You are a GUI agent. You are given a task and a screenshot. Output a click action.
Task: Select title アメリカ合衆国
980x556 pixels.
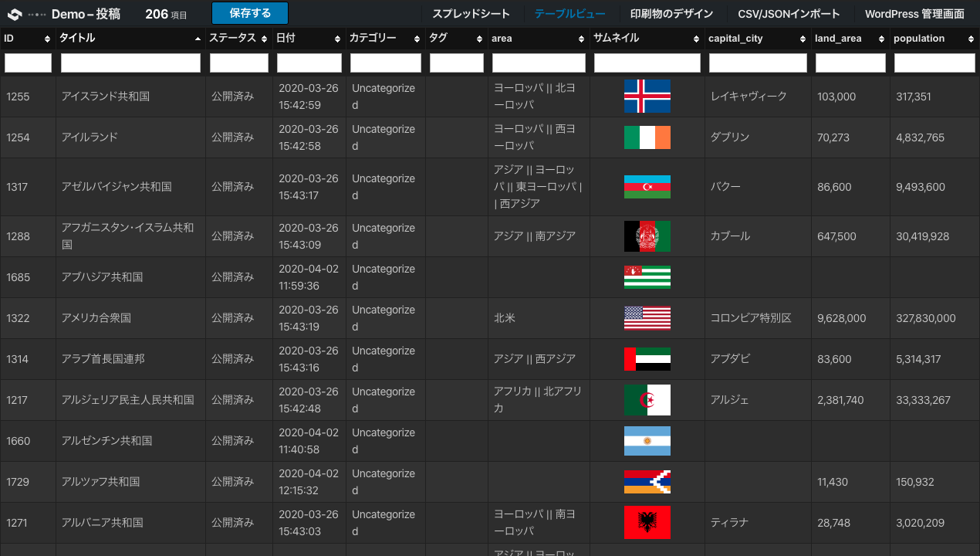coord(96,318)
